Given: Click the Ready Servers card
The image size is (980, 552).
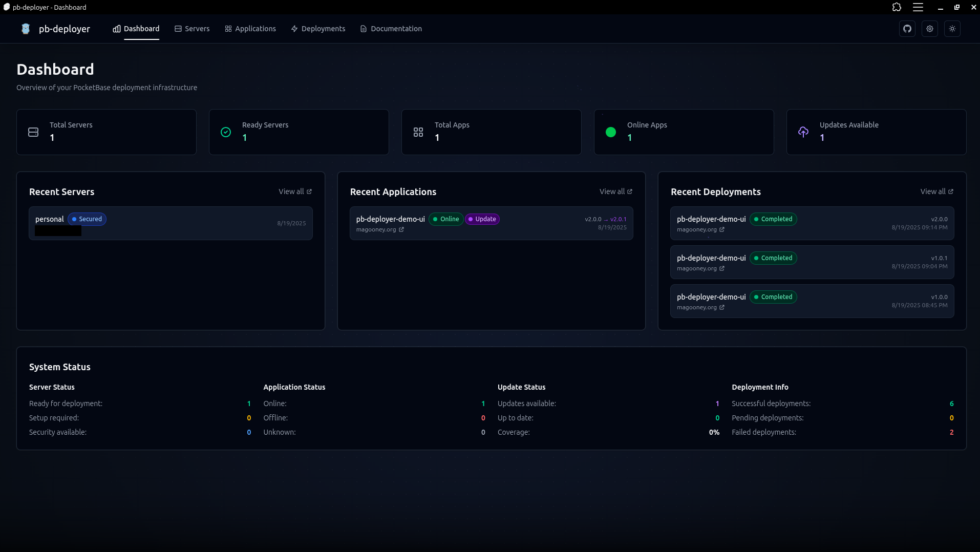Looking at the screenshot, I should 299,132.
